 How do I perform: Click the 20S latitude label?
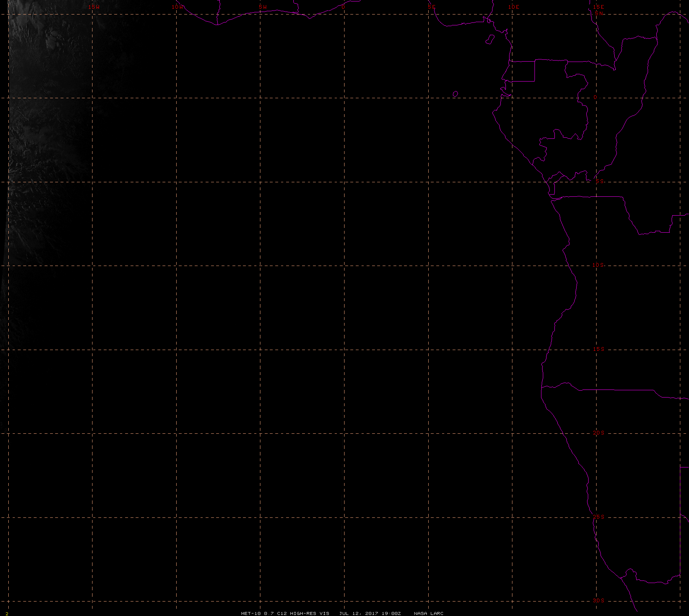(x=599, y=433)
